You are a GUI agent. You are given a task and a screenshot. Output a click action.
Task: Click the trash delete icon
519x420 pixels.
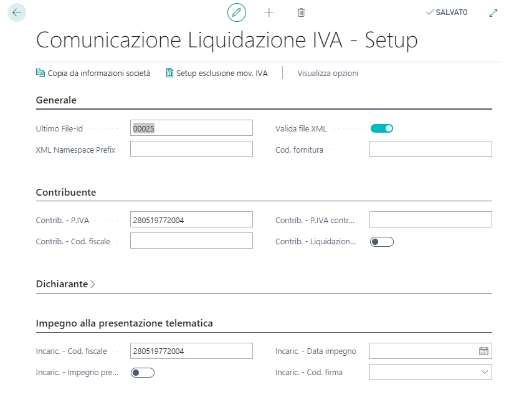[x=302, y=12]
